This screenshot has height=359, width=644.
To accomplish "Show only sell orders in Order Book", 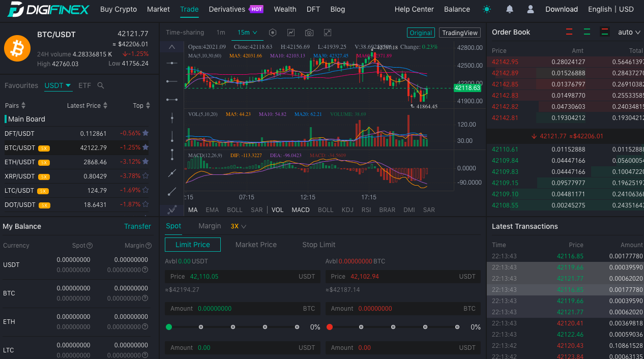I will (x=569, y=32).
